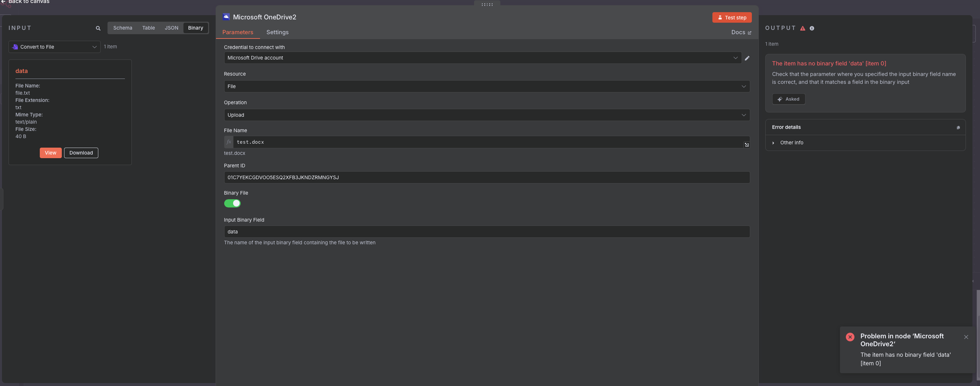Click the 'data' binary field title
980x386 pixels.
pyautogui.click(x=22, y=71)
